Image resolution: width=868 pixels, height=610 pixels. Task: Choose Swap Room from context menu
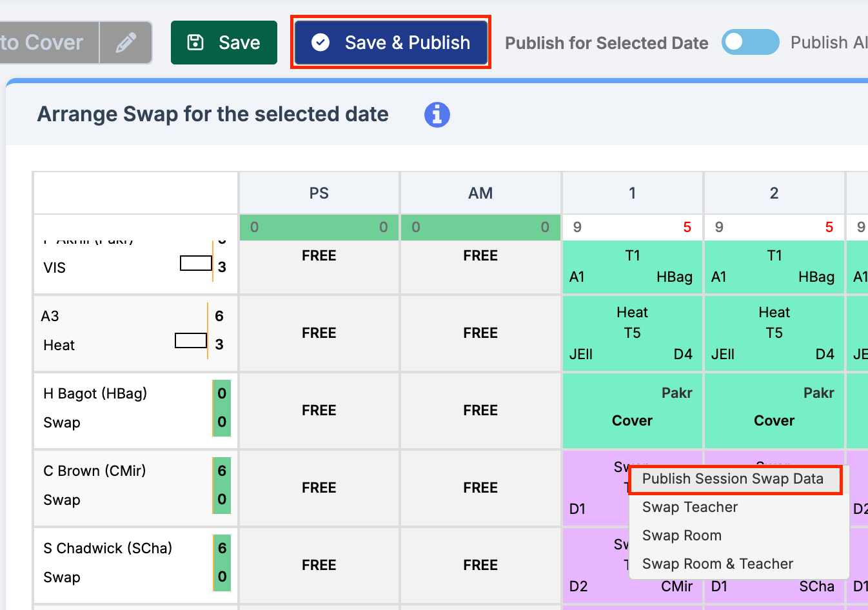coord(682,536)
